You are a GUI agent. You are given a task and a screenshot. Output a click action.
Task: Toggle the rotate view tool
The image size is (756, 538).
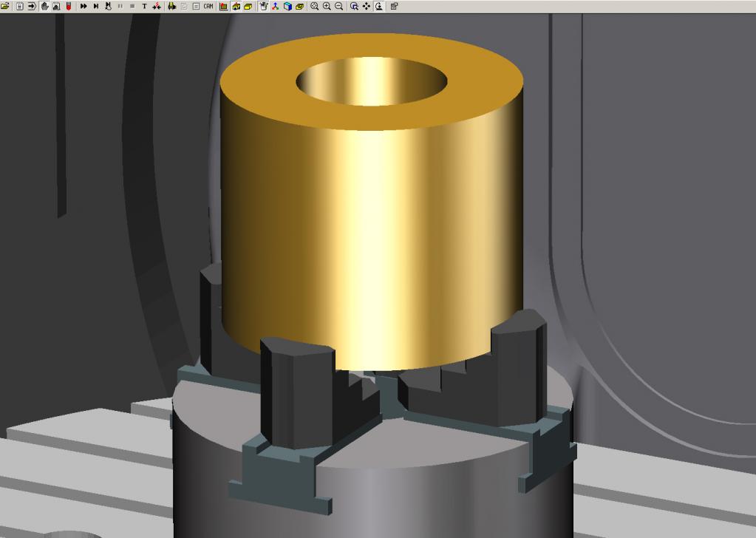(379, 6)
